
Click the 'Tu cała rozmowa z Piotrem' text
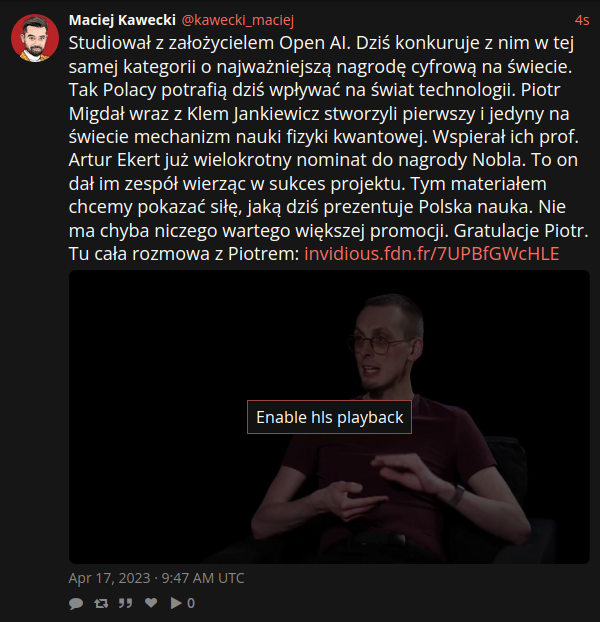[x=184, y=254]
